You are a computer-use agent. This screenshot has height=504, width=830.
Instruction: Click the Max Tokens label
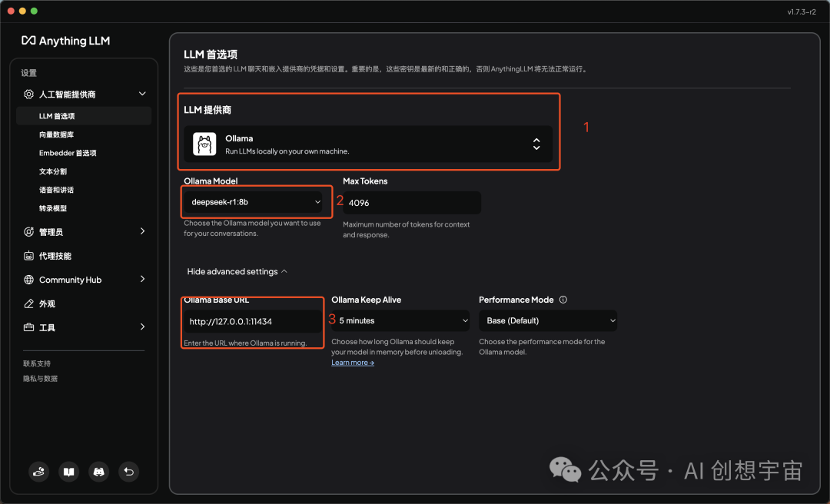tap(365, 181)
